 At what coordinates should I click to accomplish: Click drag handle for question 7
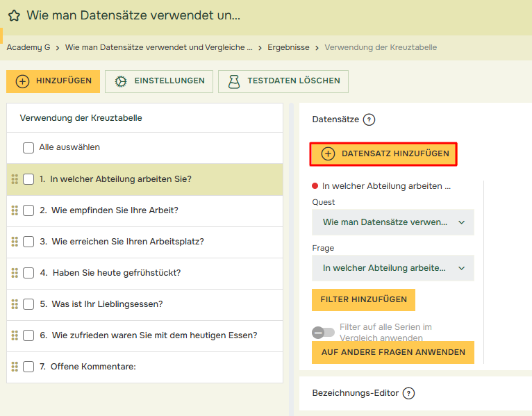click(15, 367)
